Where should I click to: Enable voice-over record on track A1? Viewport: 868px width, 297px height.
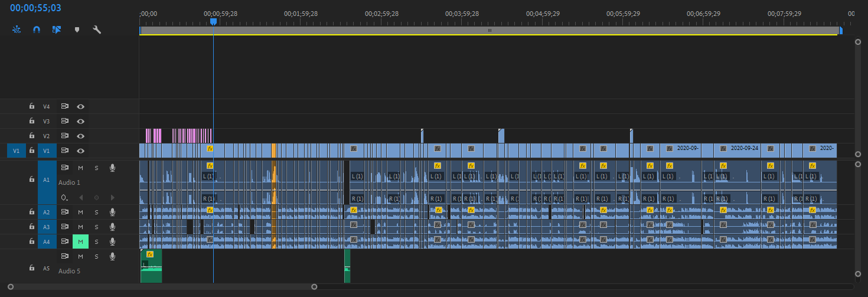point(112,168)
